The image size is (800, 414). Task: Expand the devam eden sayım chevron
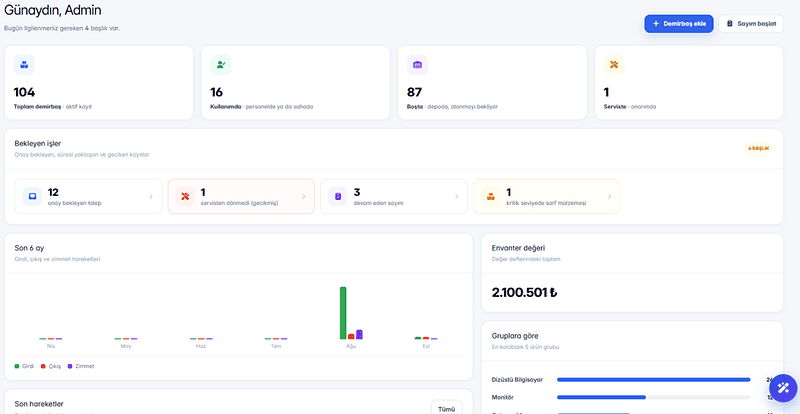click(x=457, y=197)
